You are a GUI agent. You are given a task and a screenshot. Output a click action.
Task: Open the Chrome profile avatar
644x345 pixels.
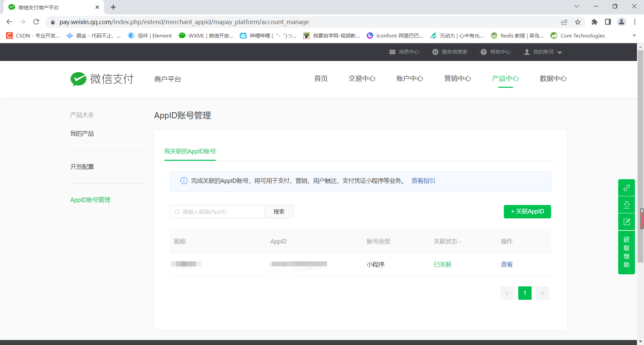pos(622,22)
